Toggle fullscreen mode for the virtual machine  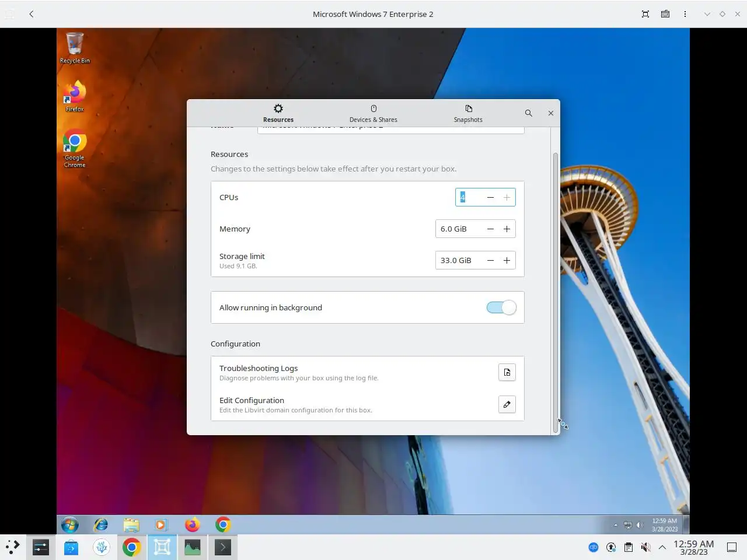click(x=645, y=14)
